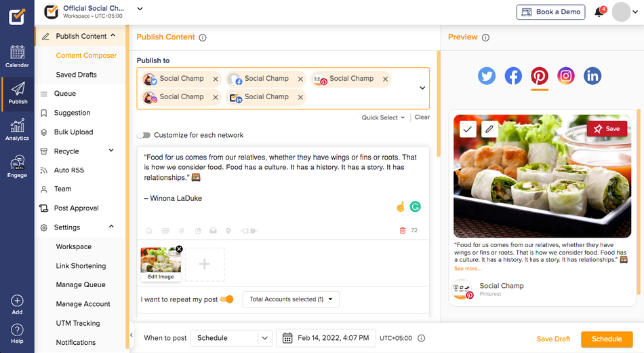Enable Customize for each network toggle
644x353 pixels.
point(144,135)
